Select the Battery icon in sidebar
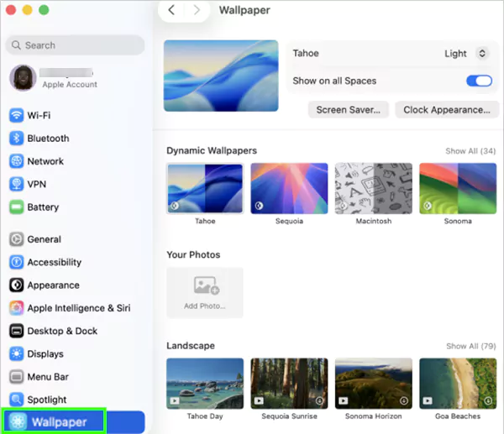504x434 pixels. [16, 207]
